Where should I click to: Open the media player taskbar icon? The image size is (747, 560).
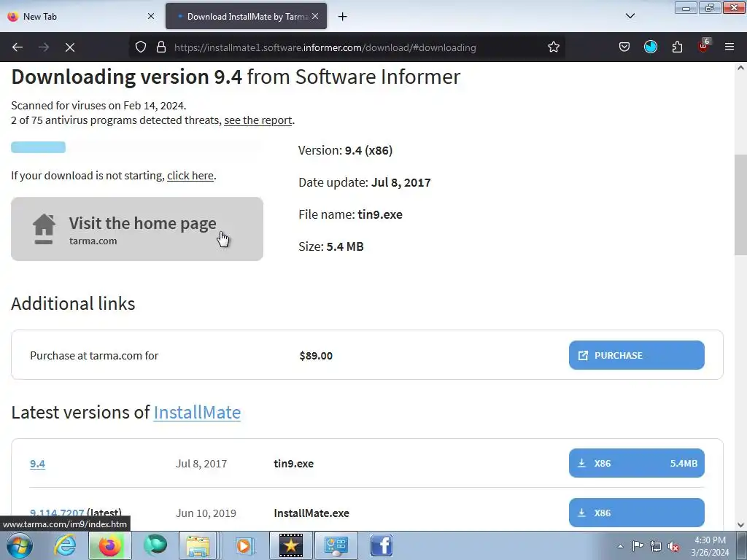point(244,545)
